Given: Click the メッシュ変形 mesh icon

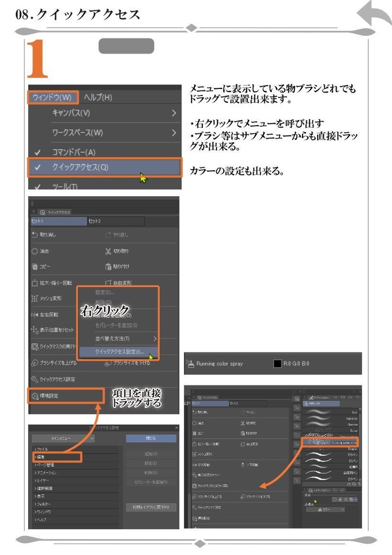Looking at the screenshot, I should (35, 299).
